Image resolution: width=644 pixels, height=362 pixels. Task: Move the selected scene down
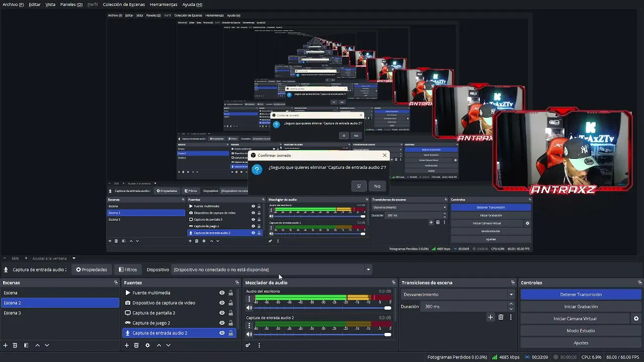[47, 345]
